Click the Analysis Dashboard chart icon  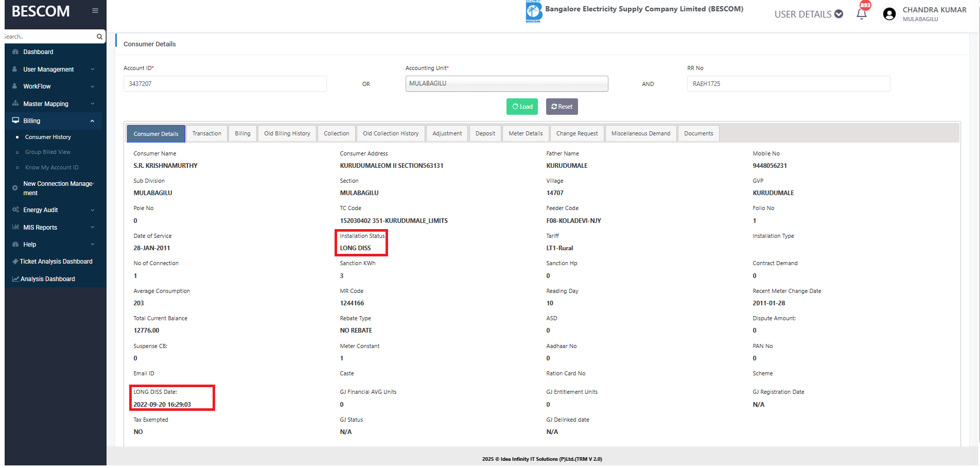(x=15, y=279)
